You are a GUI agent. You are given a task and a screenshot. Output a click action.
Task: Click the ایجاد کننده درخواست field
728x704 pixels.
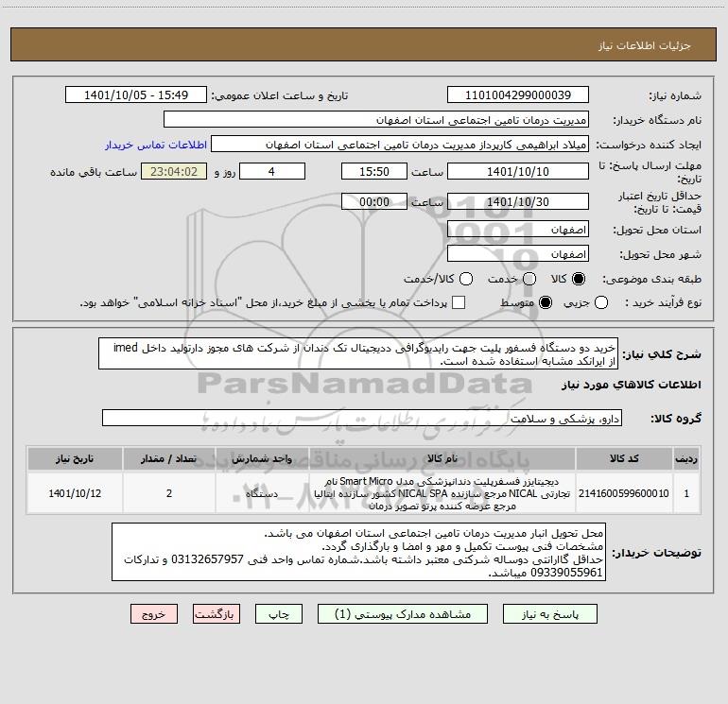[400, 144]
